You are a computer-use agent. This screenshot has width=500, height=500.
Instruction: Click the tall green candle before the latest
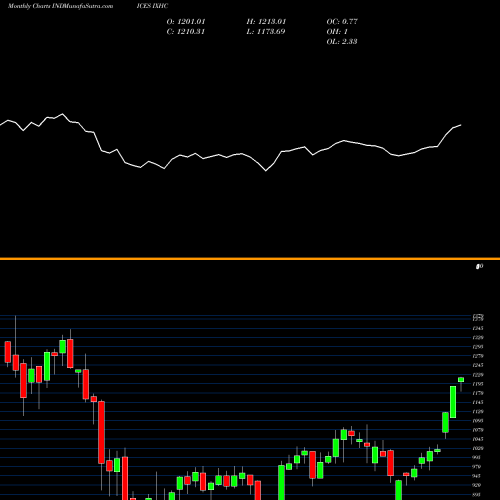coord(453,402)
